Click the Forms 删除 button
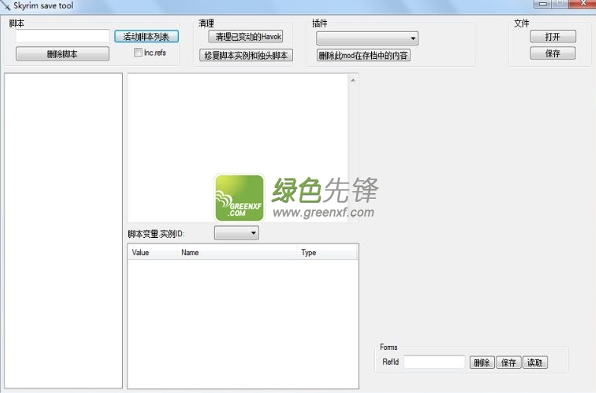The width and height of the screenshot is (596, 393). pyautogui.click(x=482, y=363)
